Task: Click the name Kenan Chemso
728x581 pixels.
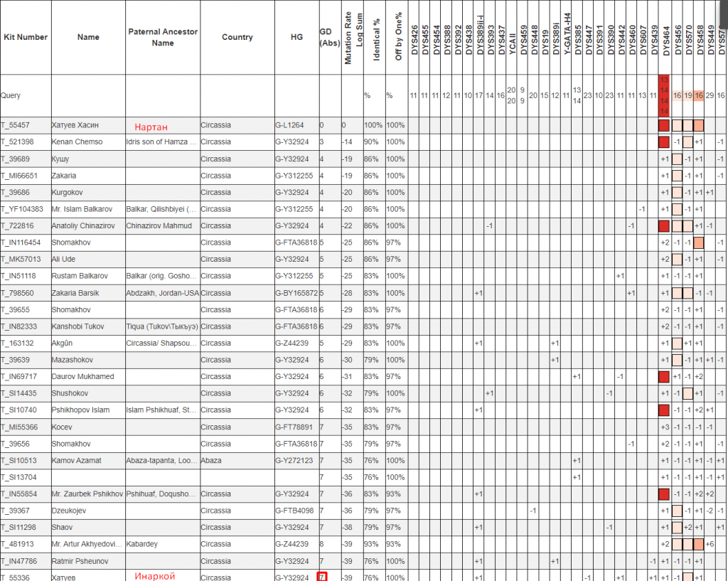Action: click(73, 142)
